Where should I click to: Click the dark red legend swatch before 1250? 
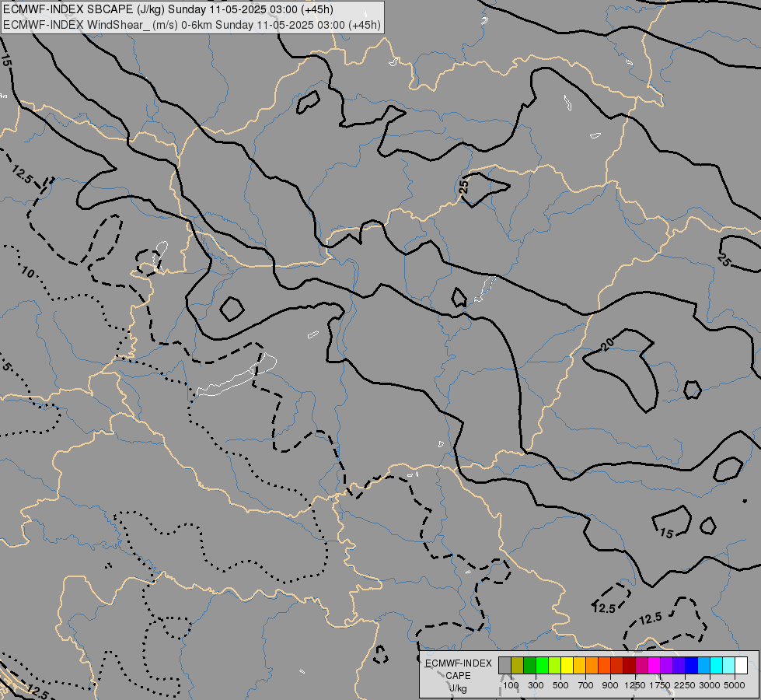[629, 666]
